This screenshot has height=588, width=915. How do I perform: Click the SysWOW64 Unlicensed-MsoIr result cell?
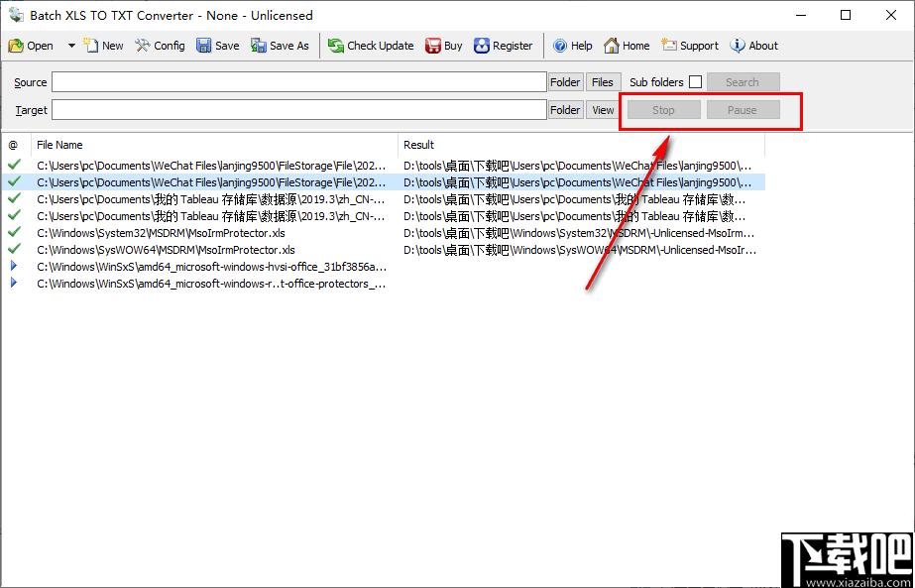pyautogui.click(x=580, y=250)
